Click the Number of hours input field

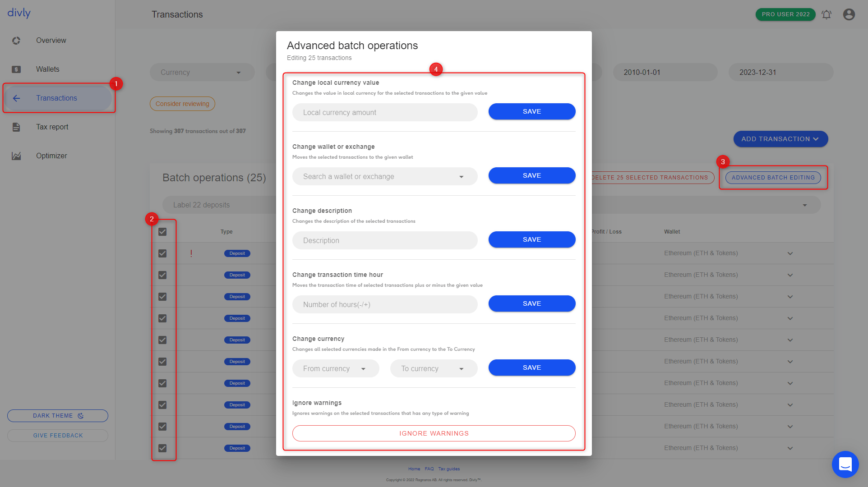pyautogui.click(x=384, y=304)
